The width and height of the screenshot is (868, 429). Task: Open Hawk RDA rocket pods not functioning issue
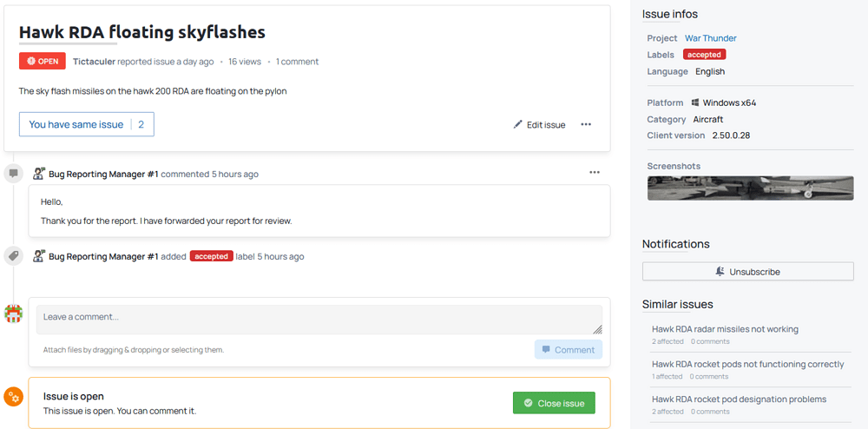coord(747,364)
